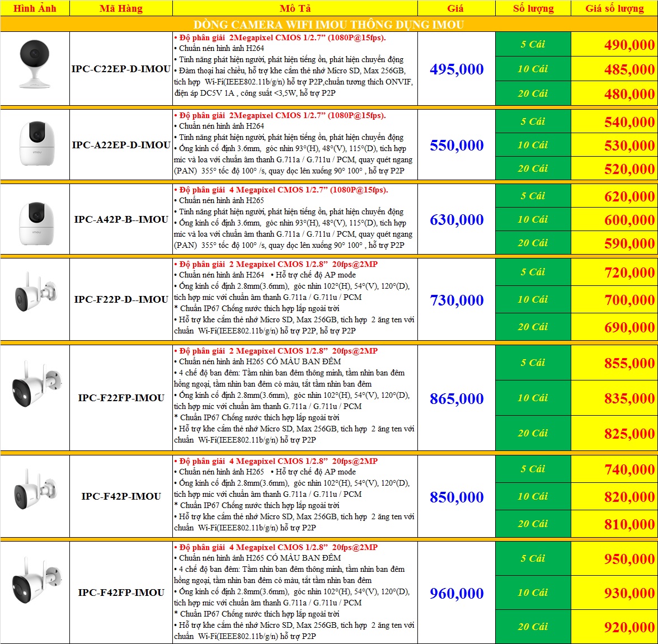Select the blue price "850,000"

coord(457,497)
